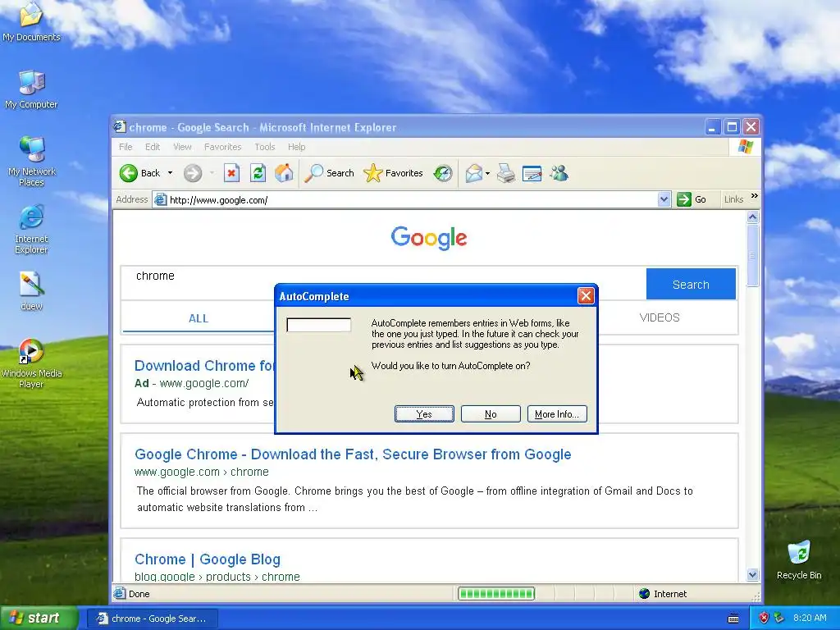Go to Home page icon
The image size is (840, 630).
[x=284, y=173]
